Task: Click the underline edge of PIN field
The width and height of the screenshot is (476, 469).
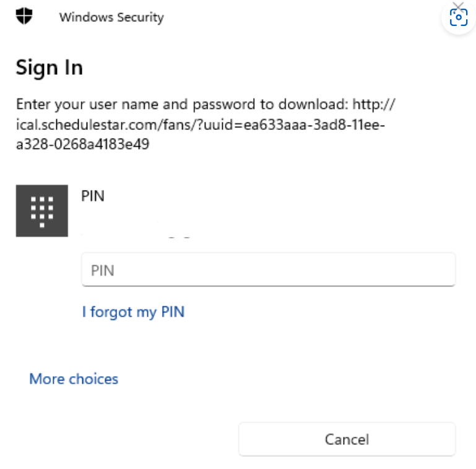Action: point(269,285)
